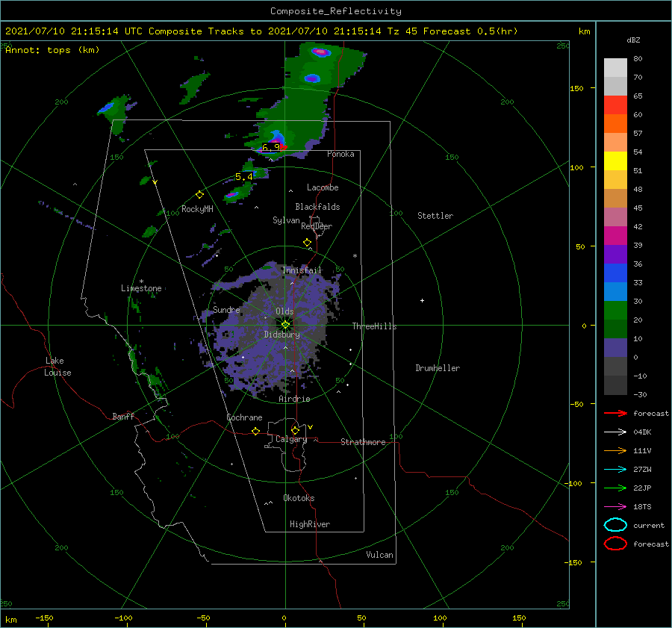The height and width of the screenshot is (628, 672).
Task: Click the Innisfail city label
Action: (x=302, y=270)
